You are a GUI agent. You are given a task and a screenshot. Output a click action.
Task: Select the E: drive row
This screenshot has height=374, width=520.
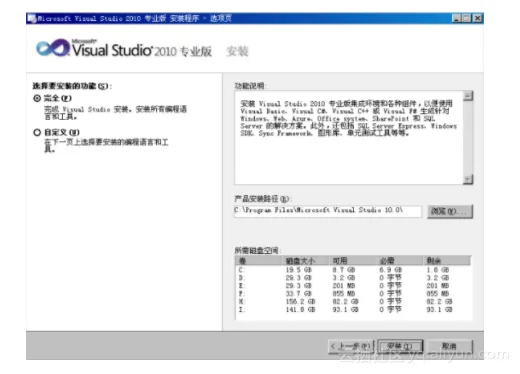353,286
